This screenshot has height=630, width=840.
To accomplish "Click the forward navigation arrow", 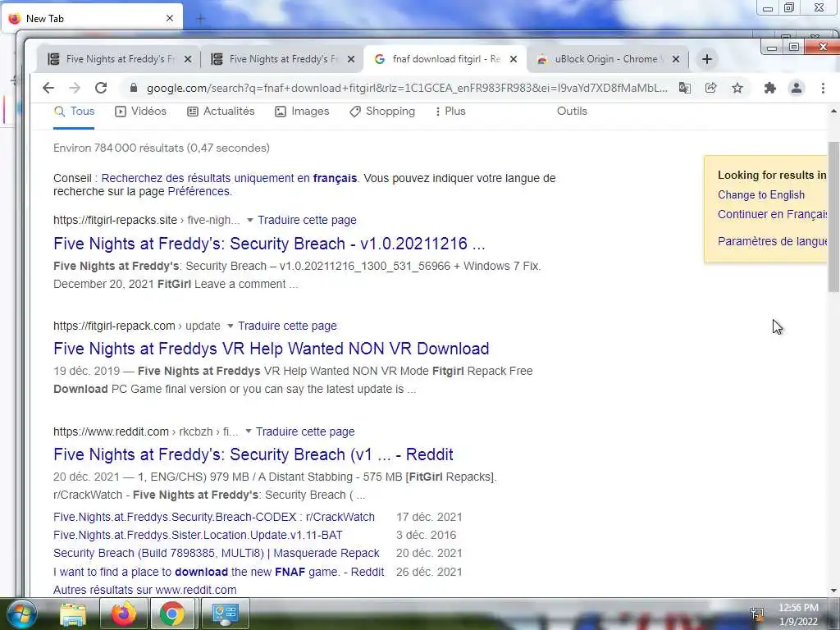I will [75, 88].
